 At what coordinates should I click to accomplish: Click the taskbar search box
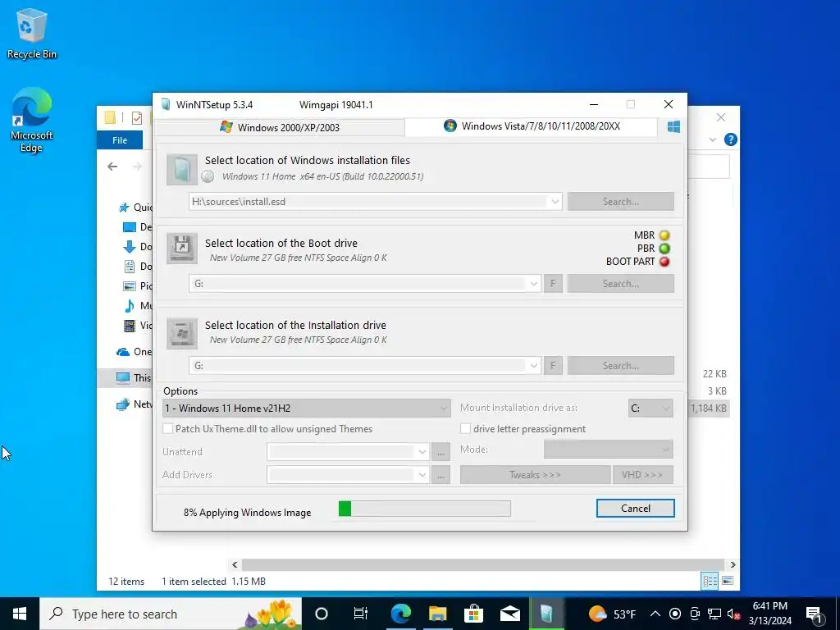(171, 614)
